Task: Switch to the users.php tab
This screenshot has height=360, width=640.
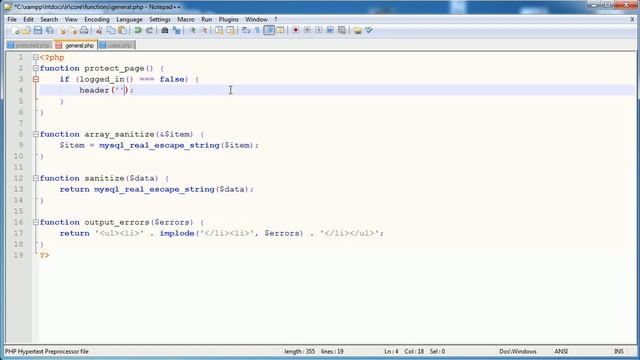Action: (x=116, y=45)
